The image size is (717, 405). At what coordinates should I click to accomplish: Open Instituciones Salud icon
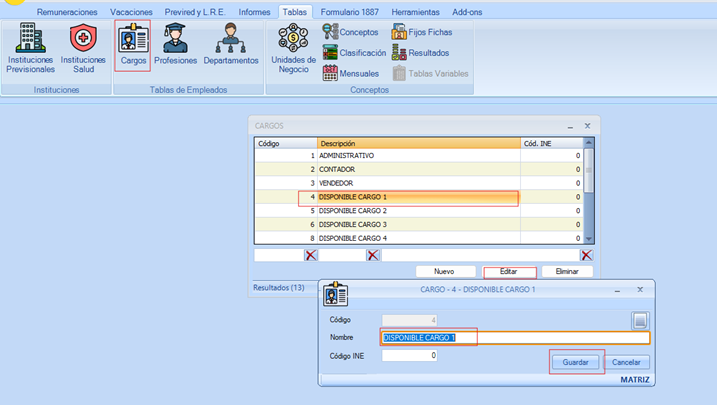pyautogui.click(x=82, y=49)
